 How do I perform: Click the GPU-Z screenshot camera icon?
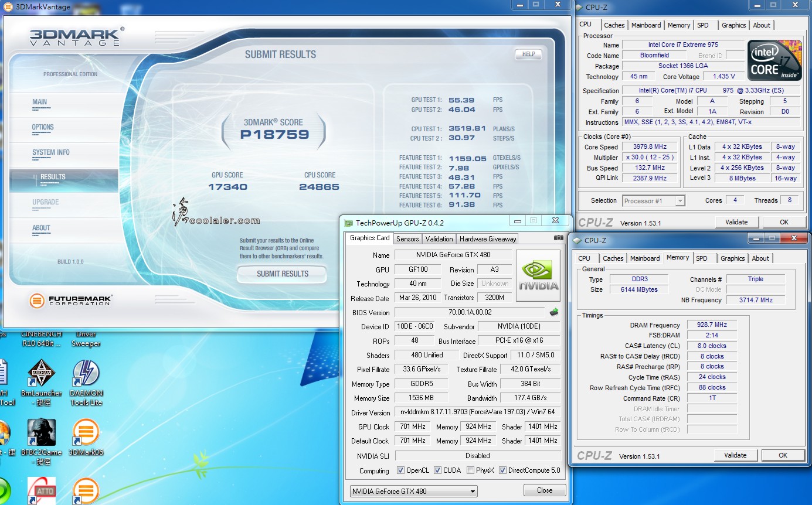pos(558,238)
